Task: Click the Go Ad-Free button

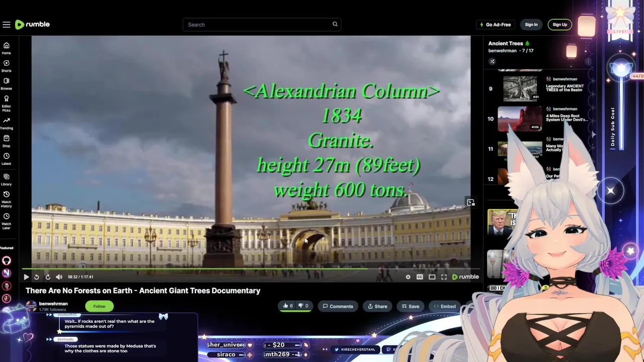Action: click(x=496, y=25)
